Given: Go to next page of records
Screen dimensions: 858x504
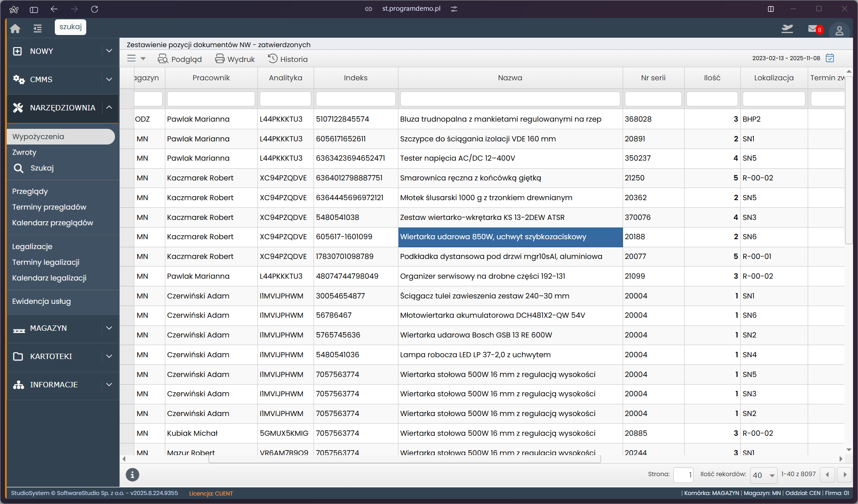Looking at the screenshot, I should point(845,475).
